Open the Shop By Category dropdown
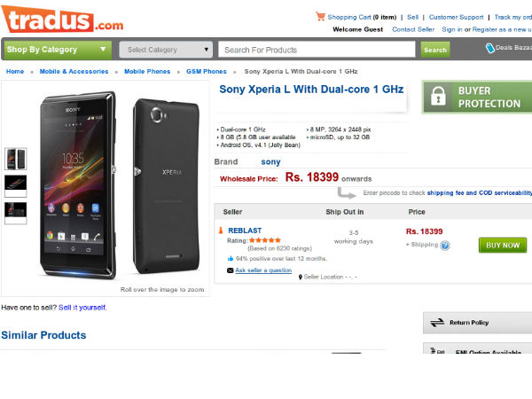 point(58,50)
